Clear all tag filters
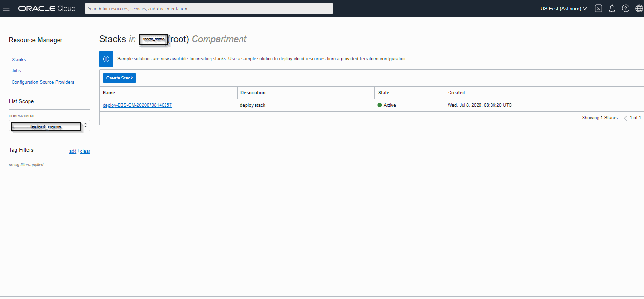Viewport: 644px width, 299px height. 85,151
